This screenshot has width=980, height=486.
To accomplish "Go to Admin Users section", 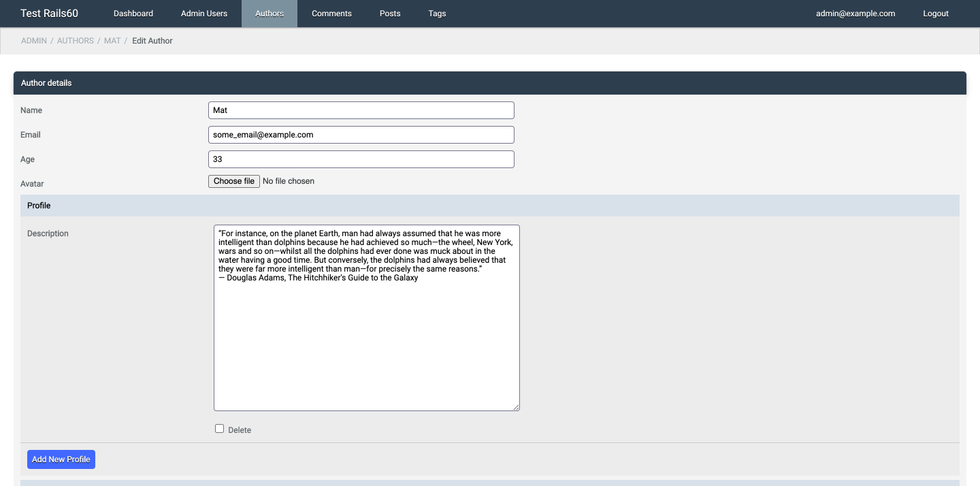I will (x=204, y=14).
